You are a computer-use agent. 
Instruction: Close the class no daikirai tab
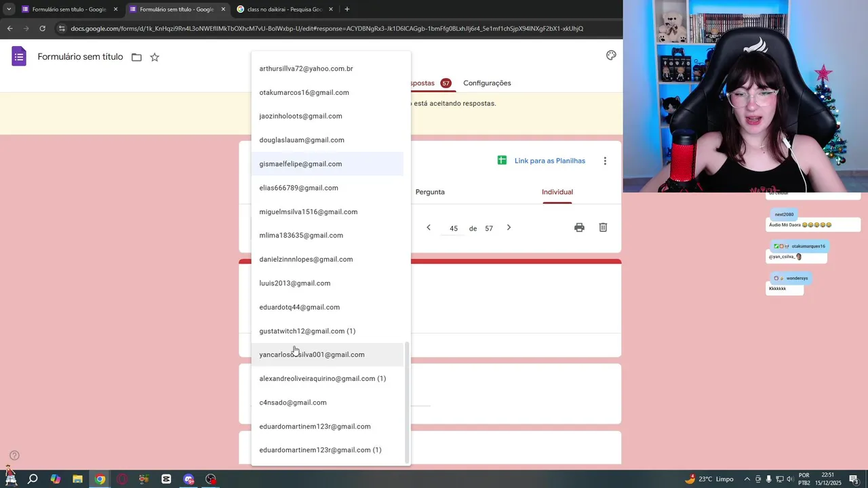point(331,9)
